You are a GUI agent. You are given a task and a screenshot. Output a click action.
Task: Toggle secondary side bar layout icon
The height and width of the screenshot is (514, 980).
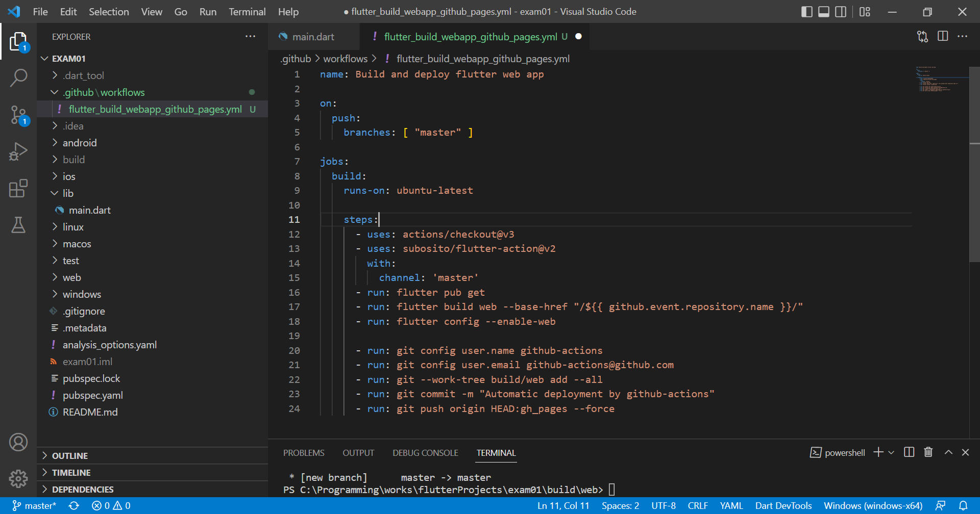click(x=841, y=12)
